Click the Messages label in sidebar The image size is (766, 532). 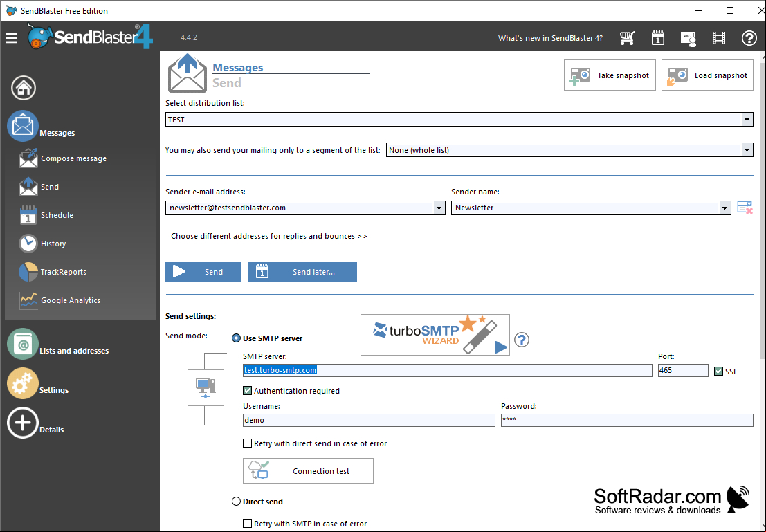(x=57, y=133)
